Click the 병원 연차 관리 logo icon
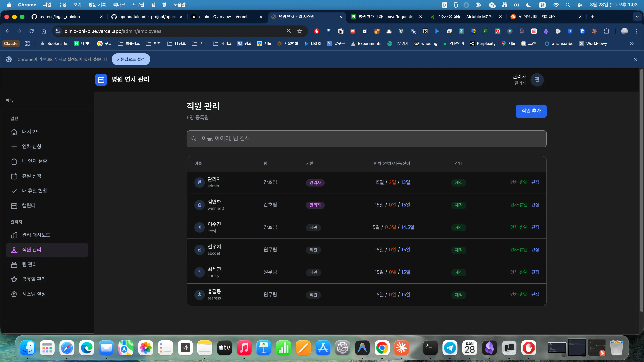This screenshot has height=362, width=644. tap(101, 80)
